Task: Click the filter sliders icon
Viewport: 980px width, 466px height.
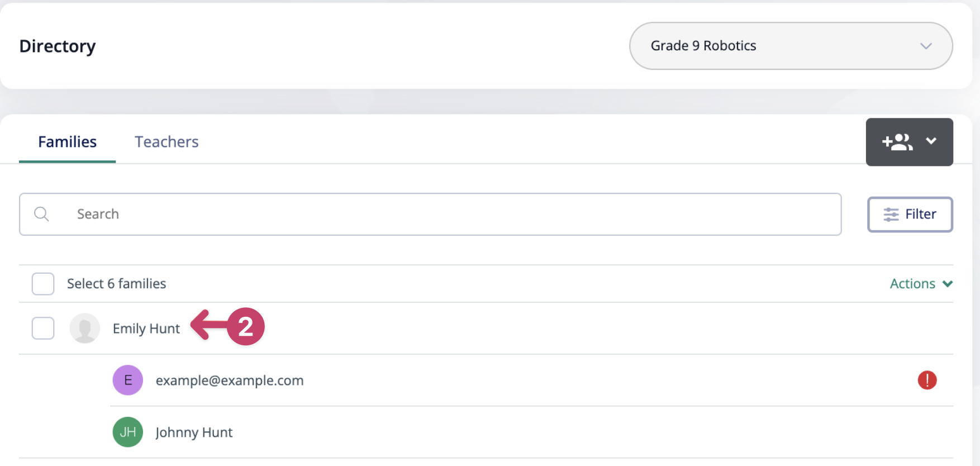Action: (x=891, y=215)
